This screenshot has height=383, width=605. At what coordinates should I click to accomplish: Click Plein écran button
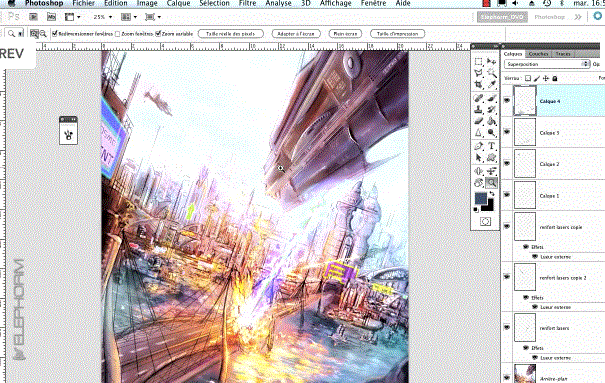345,34
